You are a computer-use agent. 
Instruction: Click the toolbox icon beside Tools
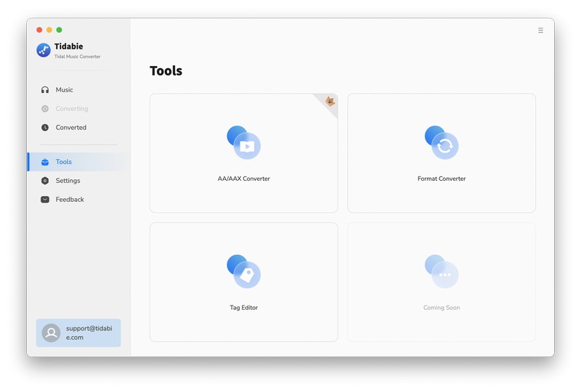pyautogui.click(x=45, y=162)
